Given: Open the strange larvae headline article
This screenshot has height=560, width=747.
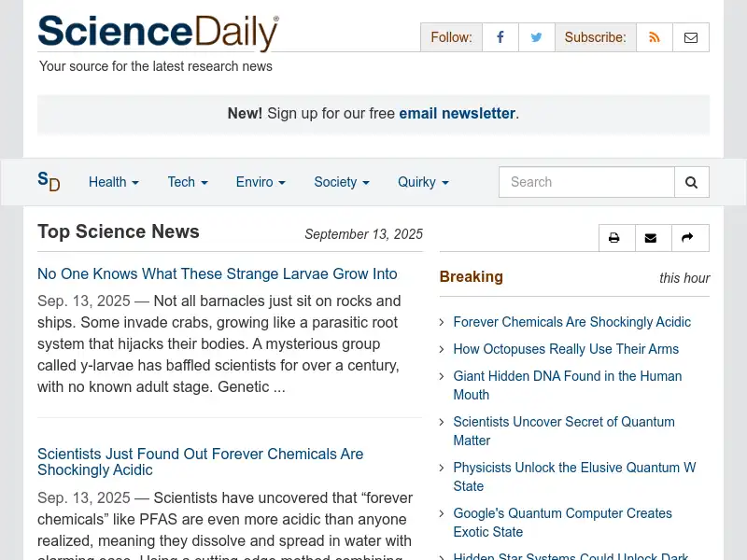Looking at the screenshot, I should [218, 273].
